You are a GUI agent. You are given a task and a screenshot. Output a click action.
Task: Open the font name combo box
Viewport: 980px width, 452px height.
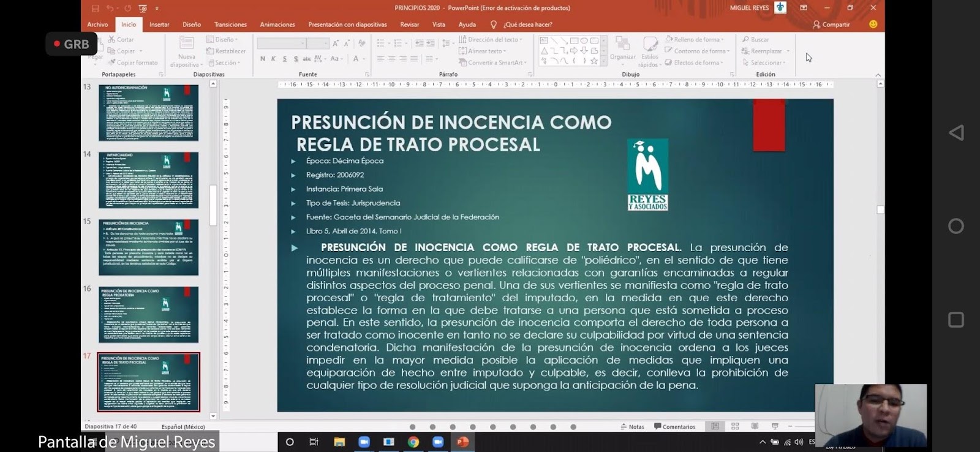(x=281, y=43)
